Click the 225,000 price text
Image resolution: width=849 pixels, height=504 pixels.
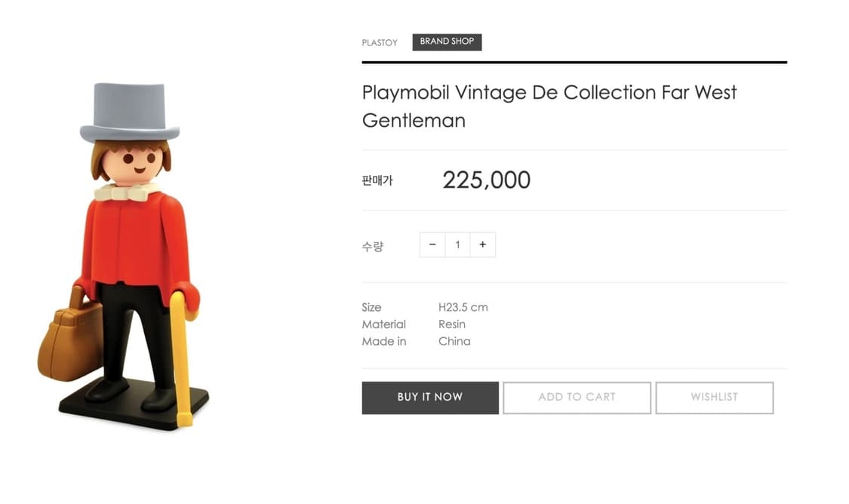[486, 180]
